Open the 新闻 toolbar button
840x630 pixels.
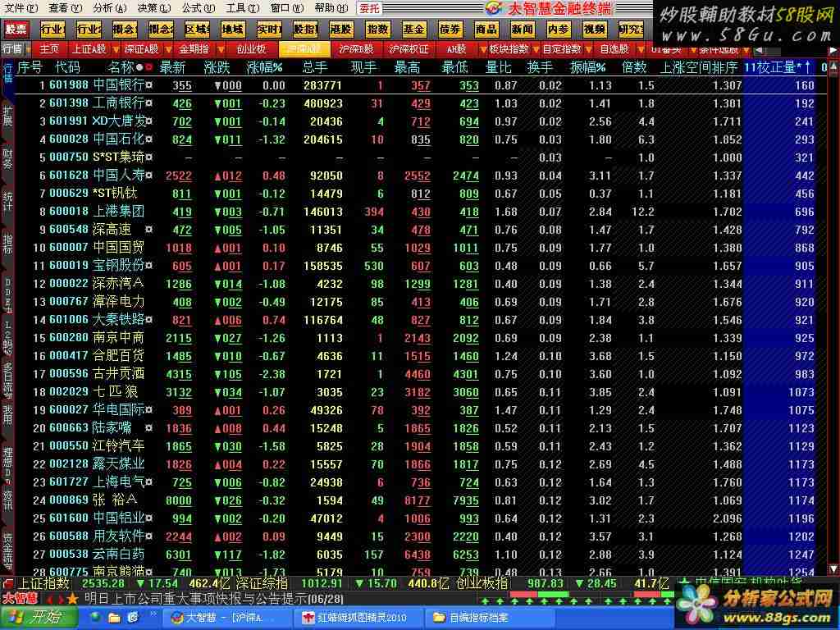point(523,29)
